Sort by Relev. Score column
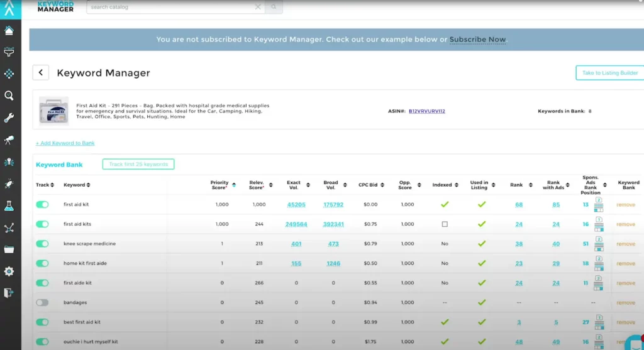Screen dimensions: 644x350 click(270, 185)
